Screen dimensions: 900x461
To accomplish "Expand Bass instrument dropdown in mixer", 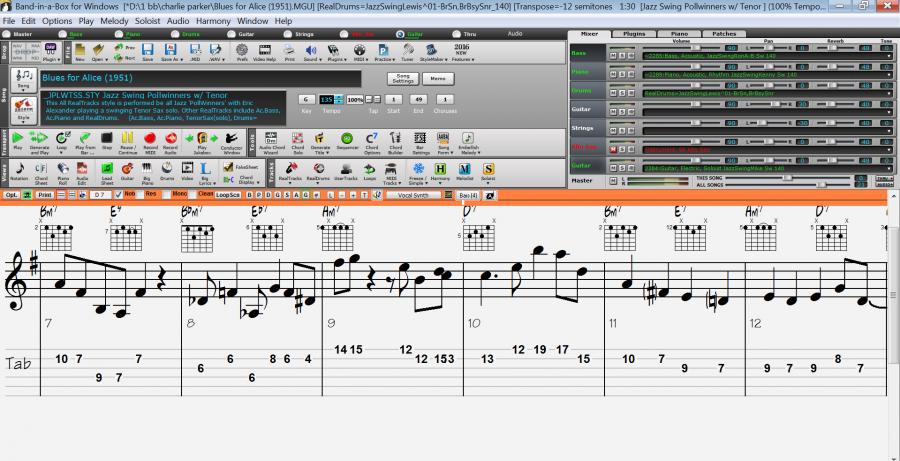I will click(889, 56).
